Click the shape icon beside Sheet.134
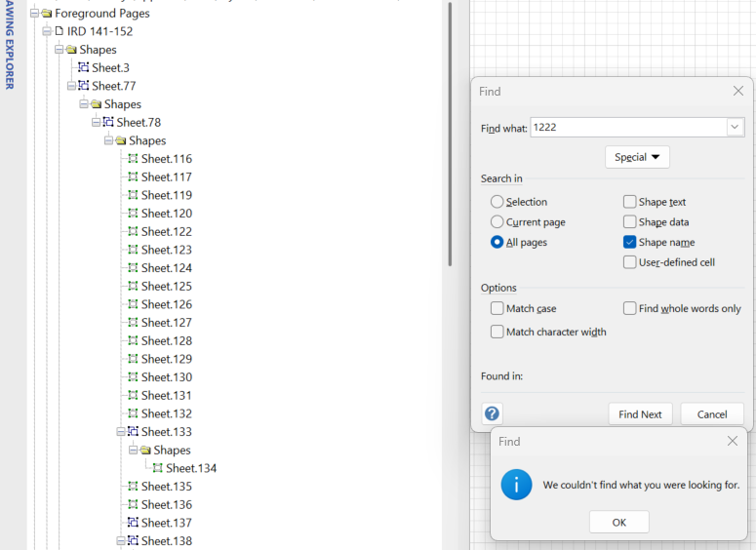The height and width of the screenshot is (550, 756). [x=157, y=468]
